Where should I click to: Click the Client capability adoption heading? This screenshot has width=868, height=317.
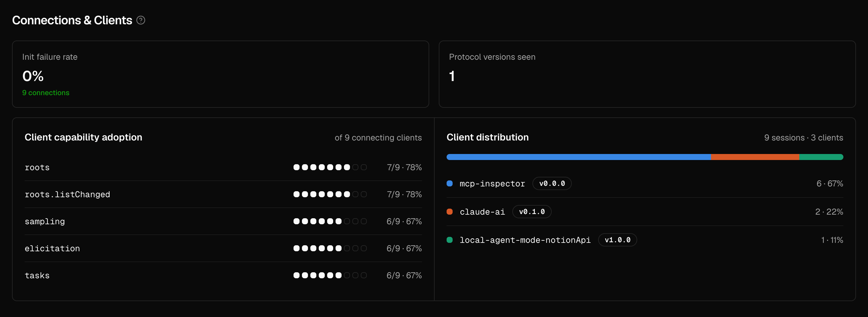click(83, 137)
